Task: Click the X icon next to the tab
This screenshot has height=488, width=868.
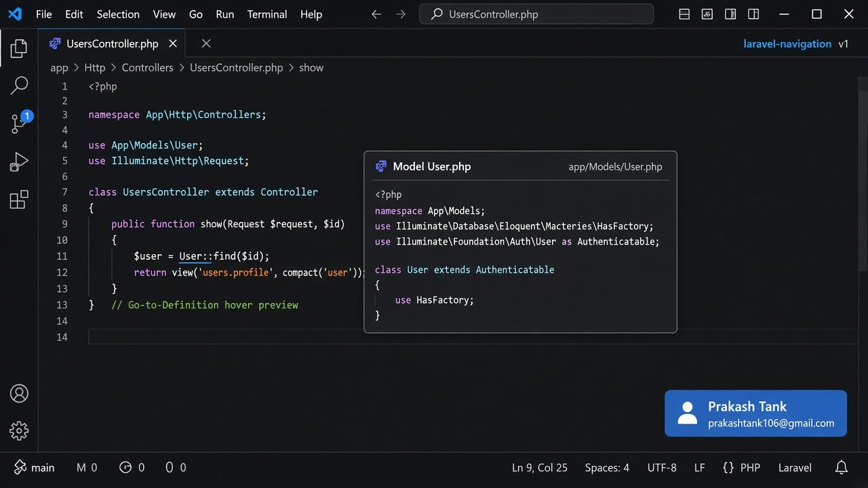Action: tap(206, 43)
